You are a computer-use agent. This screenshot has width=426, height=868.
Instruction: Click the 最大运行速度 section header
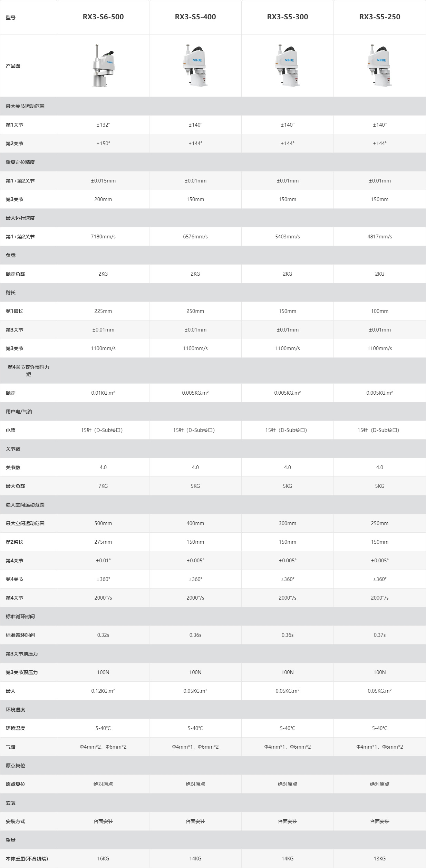point(213,218)
